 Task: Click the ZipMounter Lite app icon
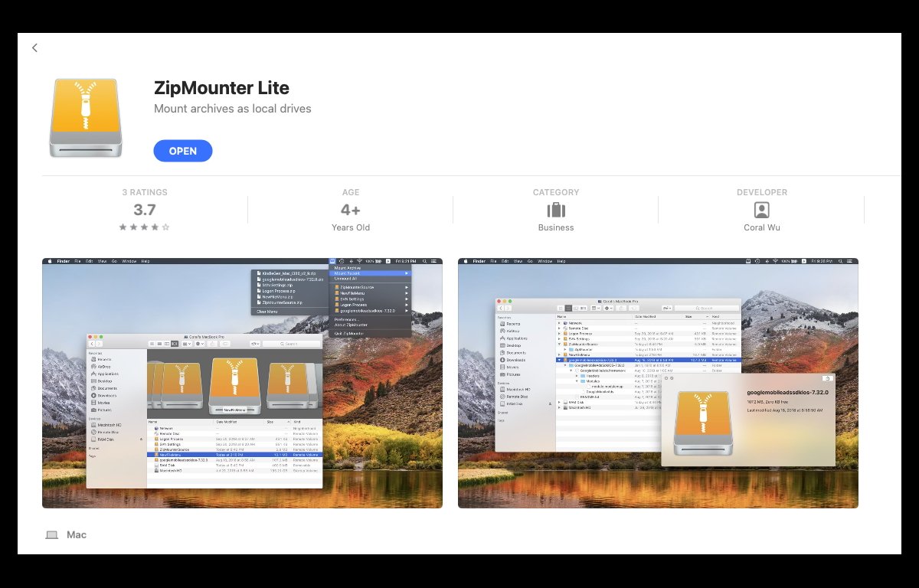click(85, 118)
